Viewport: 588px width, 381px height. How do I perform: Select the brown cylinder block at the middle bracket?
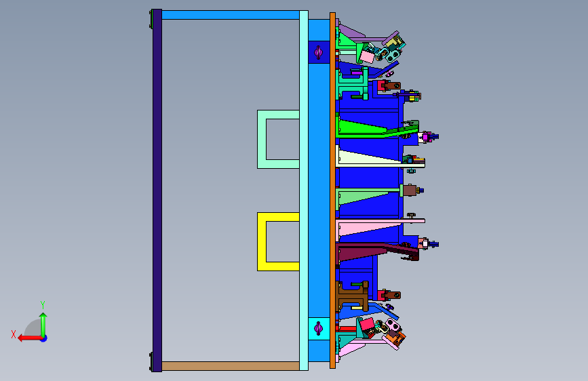pos(410,190)
